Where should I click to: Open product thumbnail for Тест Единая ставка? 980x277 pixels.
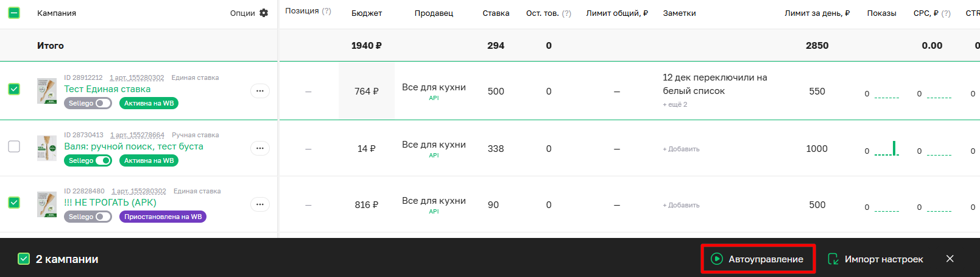(x=47, y=90)
